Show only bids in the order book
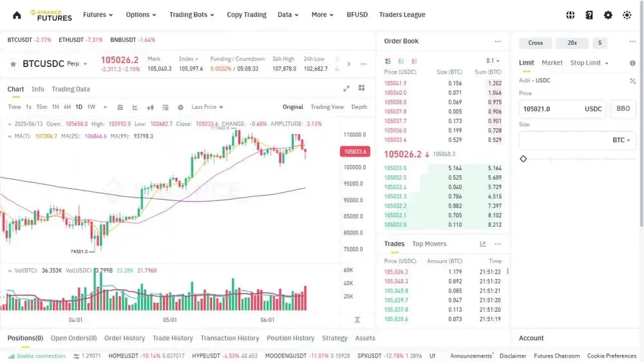644x362 pixels. [x=401, y=61]
